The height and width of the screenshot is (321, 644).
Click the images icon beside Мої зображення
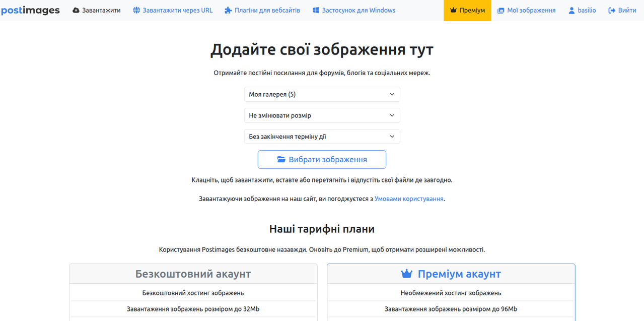501,10
